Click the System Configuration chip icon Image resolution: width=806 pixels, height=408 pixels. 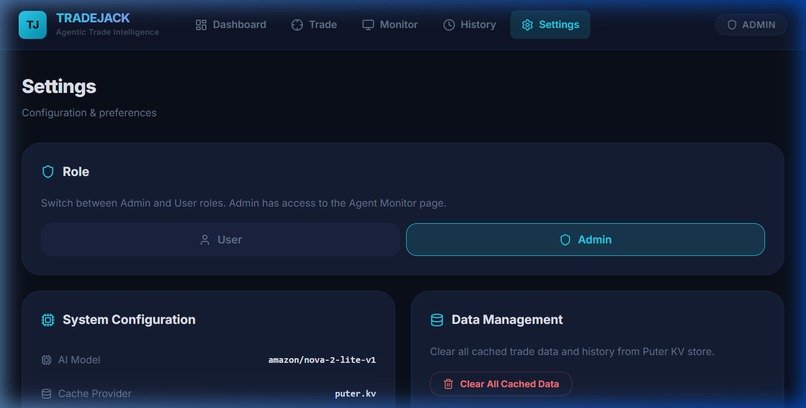click(x=48, y=320)
